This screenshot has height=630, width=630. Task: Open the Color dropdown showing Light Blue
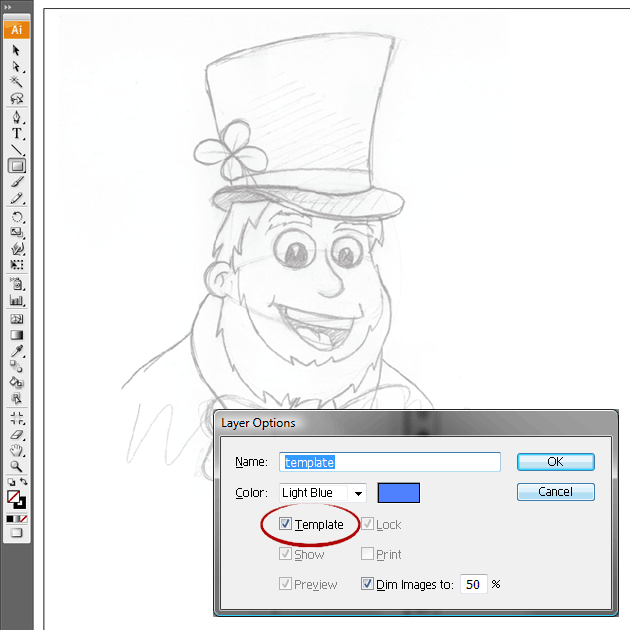pos(323,493)
